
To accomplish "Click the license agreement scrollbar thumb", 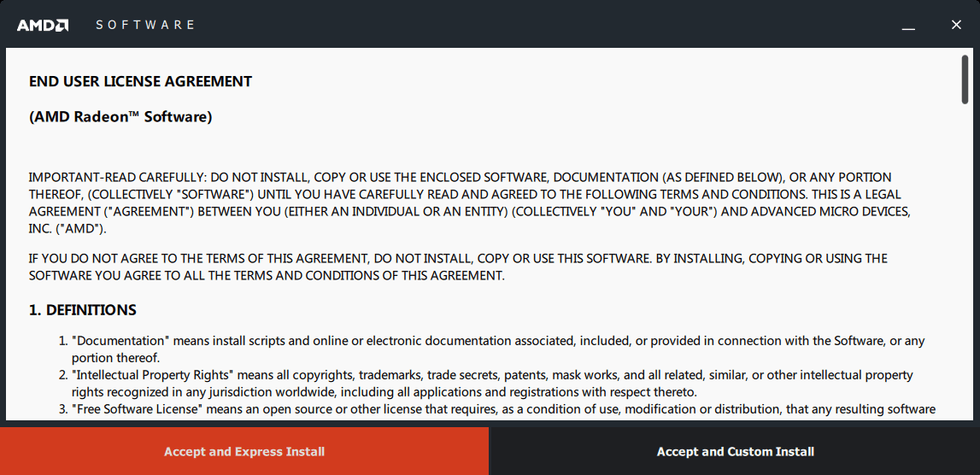I will pos(965,79).
